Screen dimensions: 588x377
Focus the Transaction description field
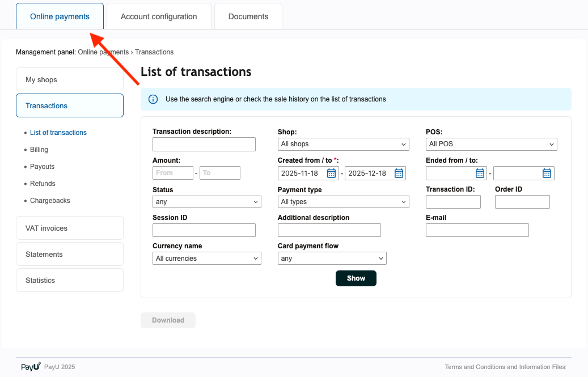[x=204, y=144]
